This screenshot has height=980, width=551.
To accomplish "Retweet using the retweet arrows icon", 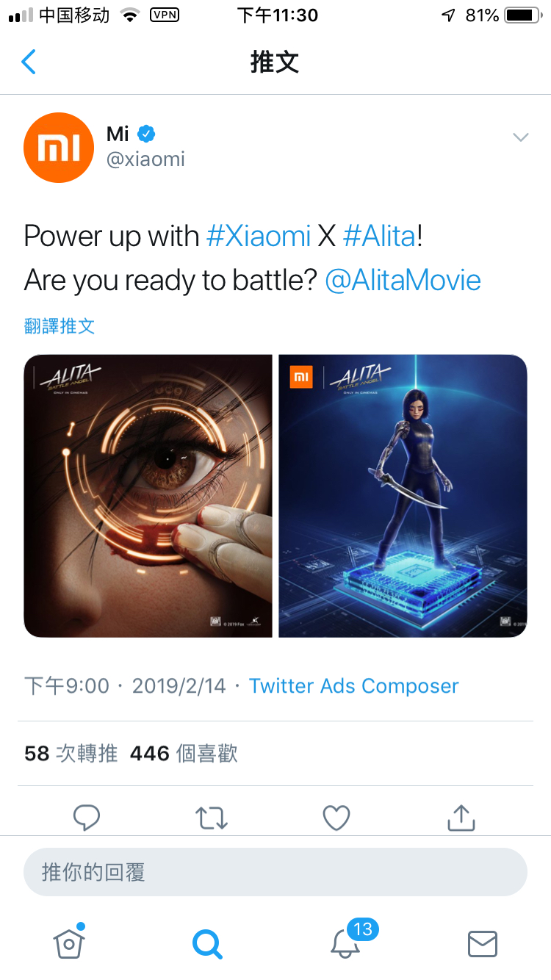I will [x=212, y=817].
